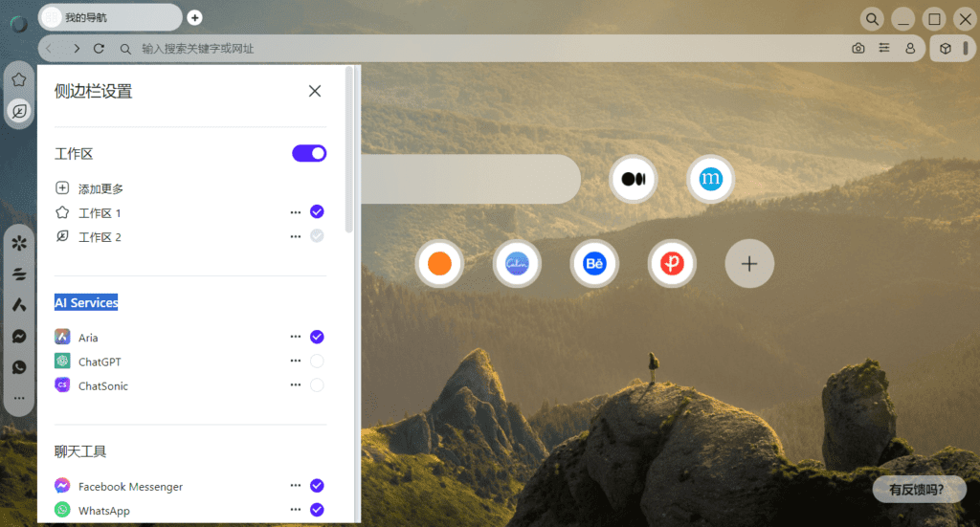Click the sidebar toggle bar beside extensions
The width and height of the screenshot is (980, 527).
(966, 48)
